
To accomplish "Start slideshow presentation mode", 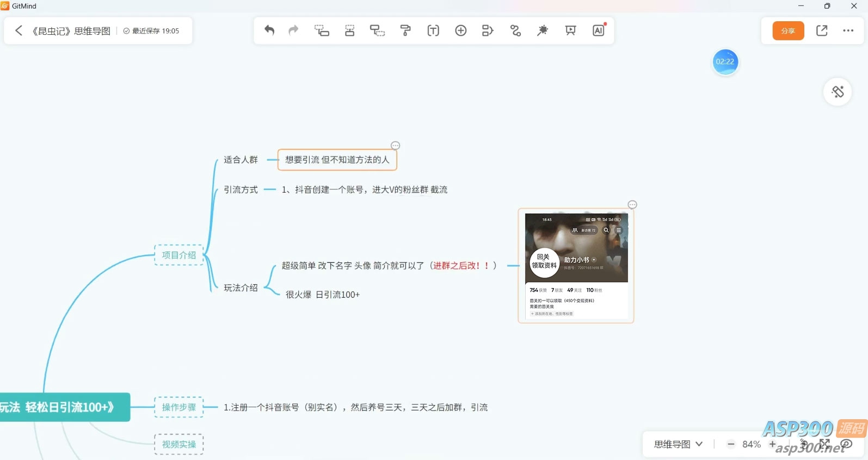I will coord(570,30).
